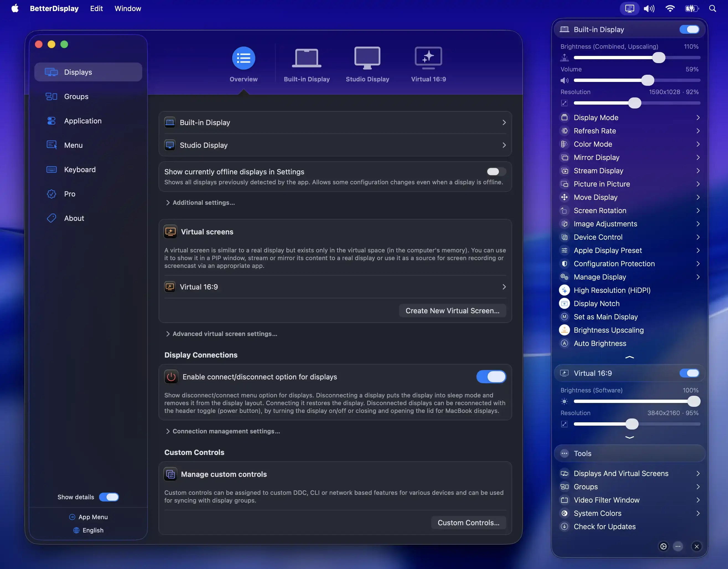The image size is (728, 569).
Task: Click the Apple Display Preset icon
Action: 564,250
